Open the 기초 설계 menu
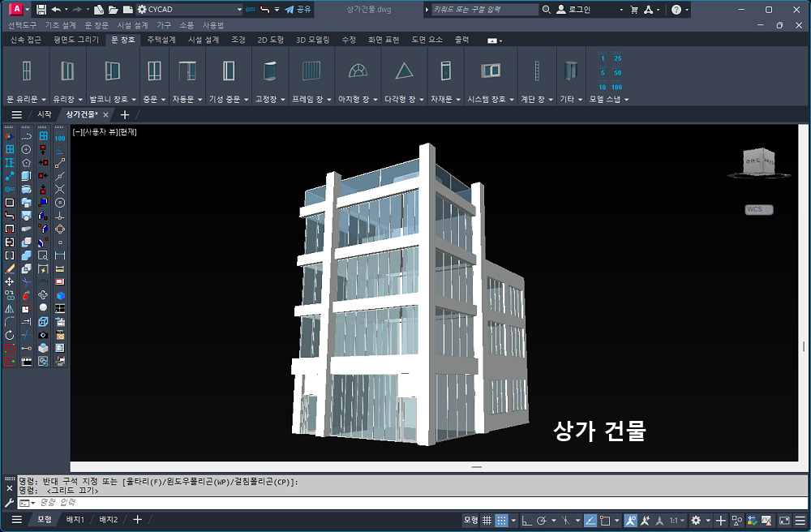Screen dimensions: 811x532 click(60, 25)
